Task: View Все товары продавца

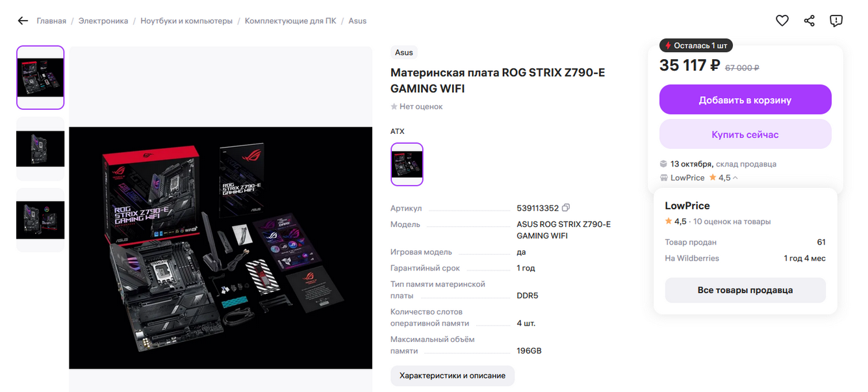Action: tap(745, 290)
